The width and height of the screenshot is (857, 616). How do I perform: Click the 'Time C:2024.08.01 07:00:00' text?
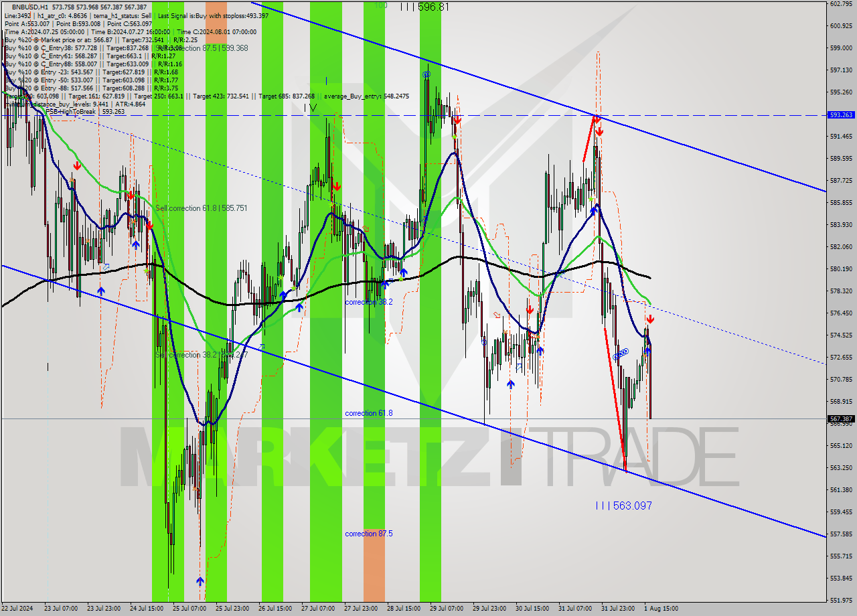[x=219, y=31]
